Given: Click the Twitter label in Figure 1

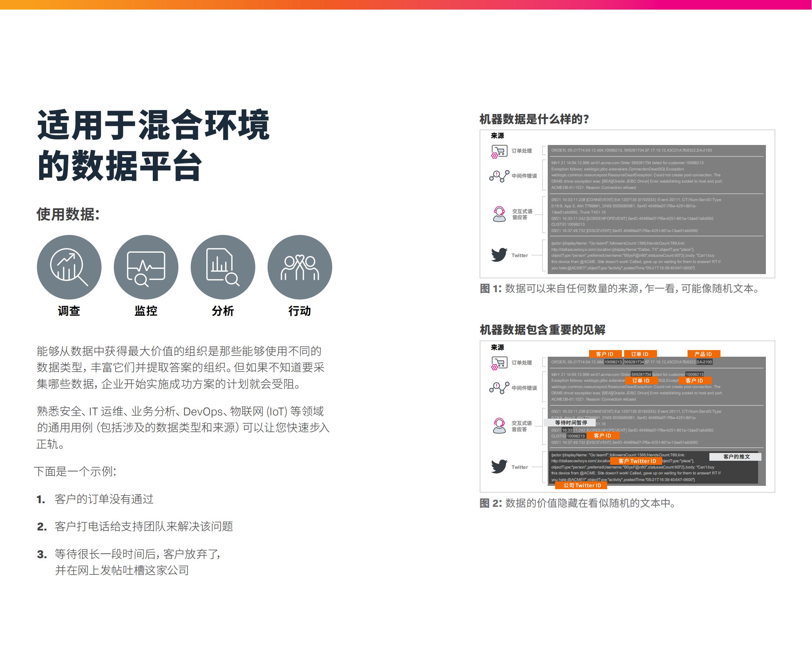Looking at the screenshot, I should (520, 255).
